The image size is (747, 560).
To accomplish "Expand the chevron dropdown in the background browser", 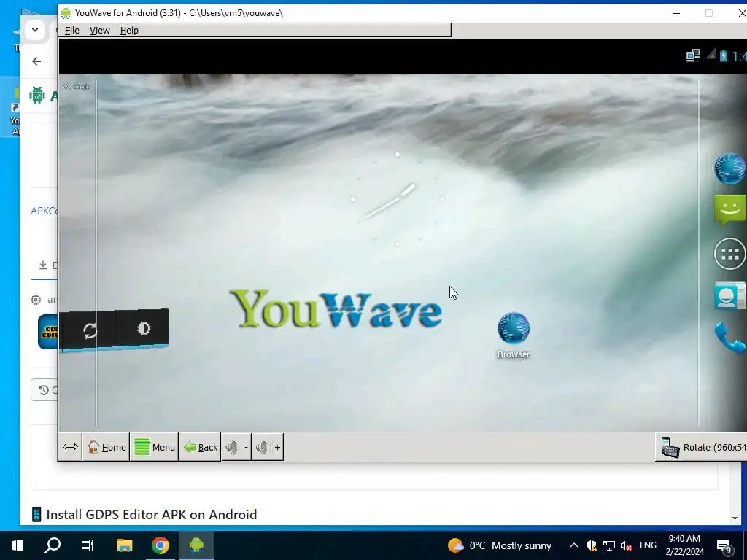I will coord(35,30).
